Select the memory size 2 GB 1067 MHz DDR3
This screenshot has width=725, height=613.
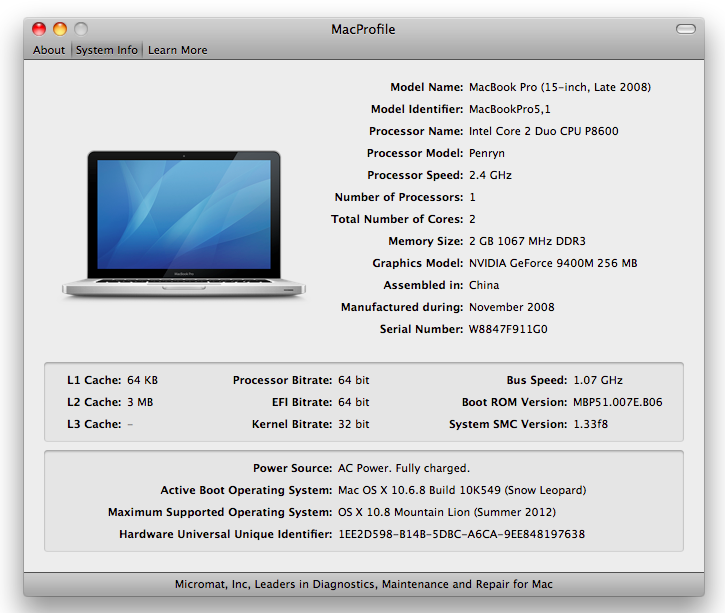[x=527, y=241]
